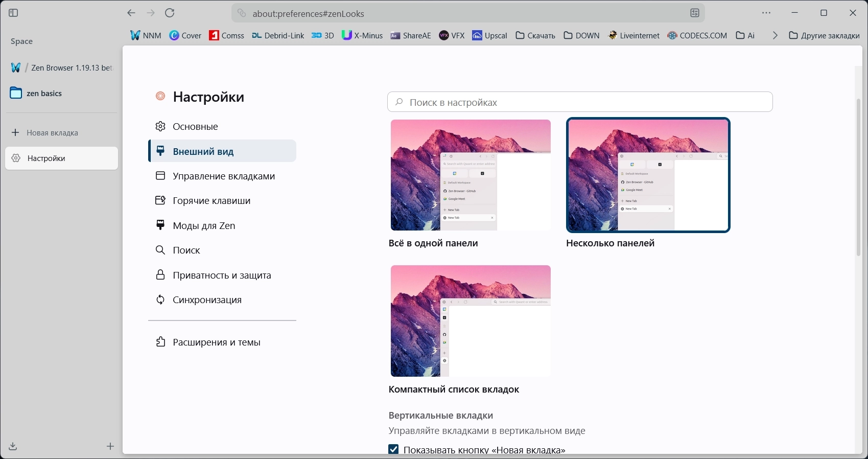The height and width of the screenshot is (459, 868).
Task: Click the reload page icon
Action: [x=170, y=13]
